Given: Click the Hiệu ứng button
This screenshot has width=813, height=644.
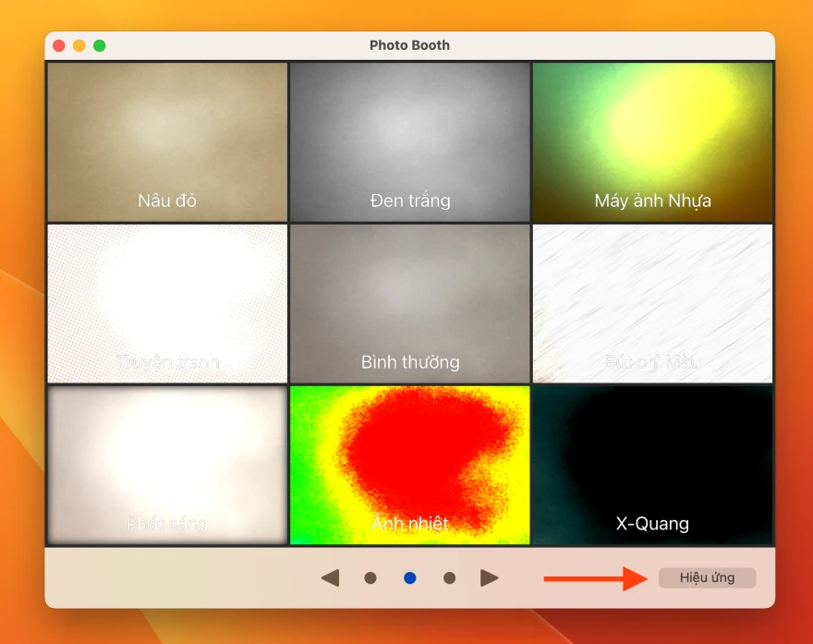Looking at the screenshot, I should [x=707, y=578].
